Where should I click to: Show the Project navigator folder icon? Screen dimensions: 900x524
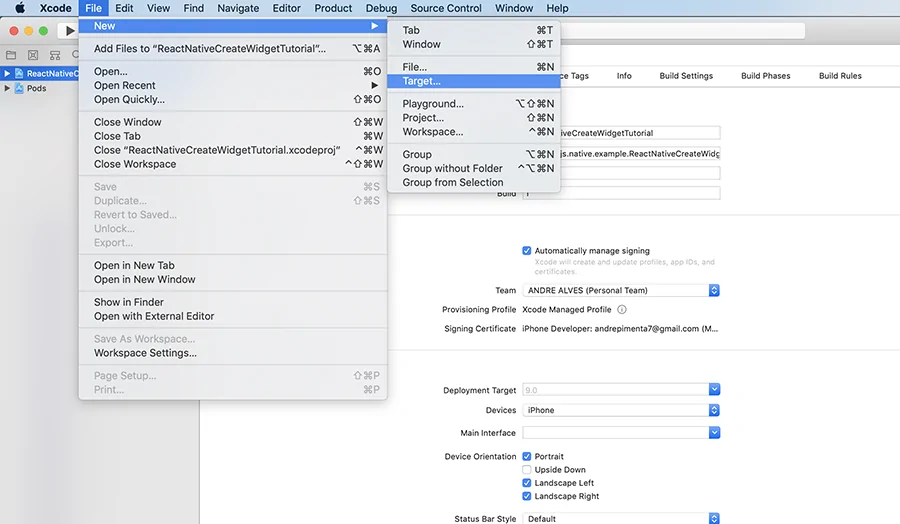point(11,55)
